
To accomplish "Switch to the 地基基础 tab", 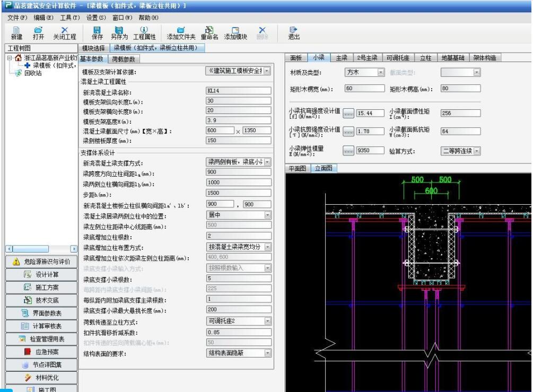I will pos(452,58).
